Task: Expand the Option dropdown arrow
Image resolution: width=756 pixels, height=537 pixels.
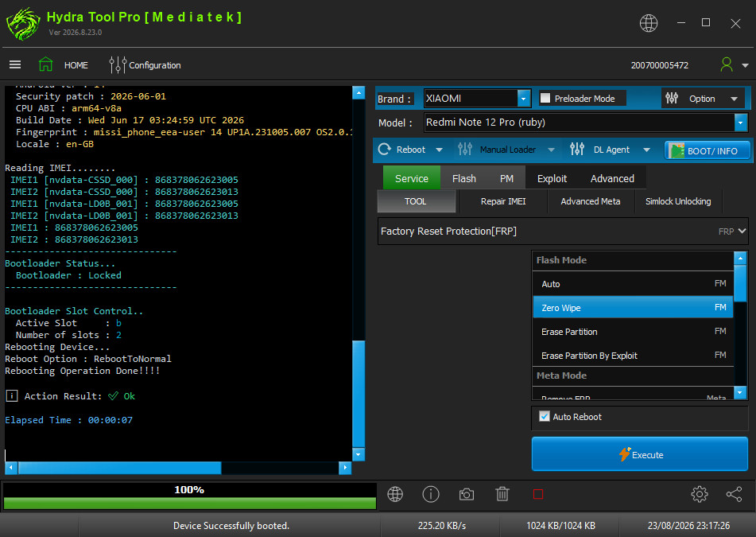Action: [734, 99]
